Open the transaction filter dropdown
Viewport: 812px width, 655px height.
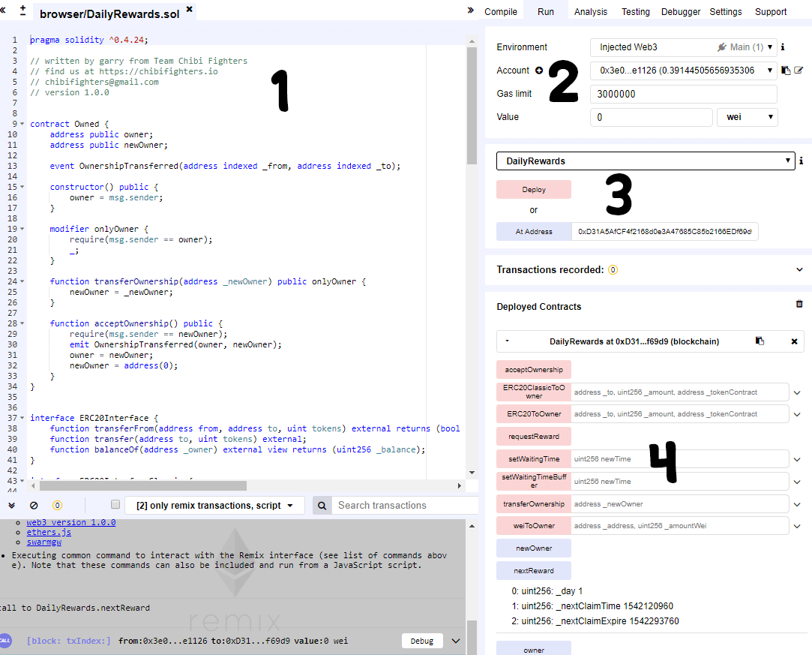(x=214, y=505)
